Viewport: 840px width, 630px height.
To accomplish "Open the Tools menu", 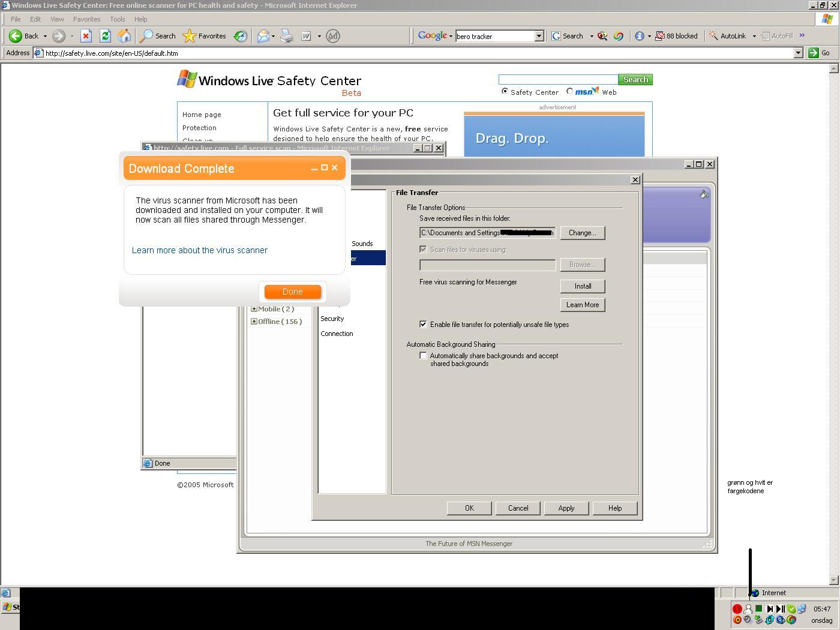I will click(x=118, y=19).
